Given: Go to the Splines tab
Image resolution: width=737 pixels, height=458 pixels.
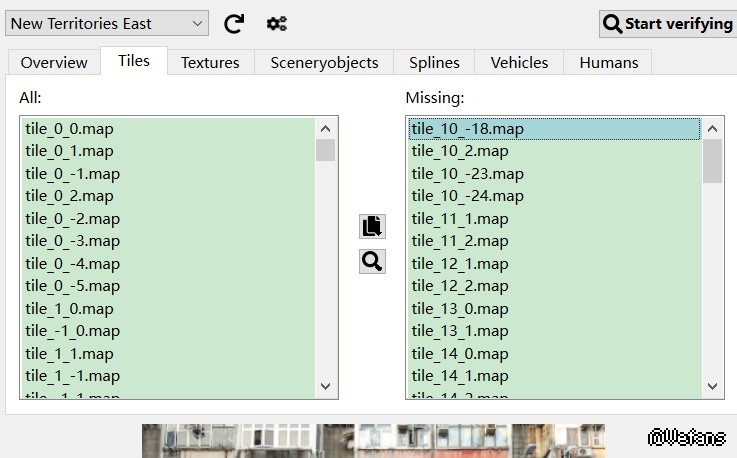Looking at the screenshot, I should [x=434, y=62].
